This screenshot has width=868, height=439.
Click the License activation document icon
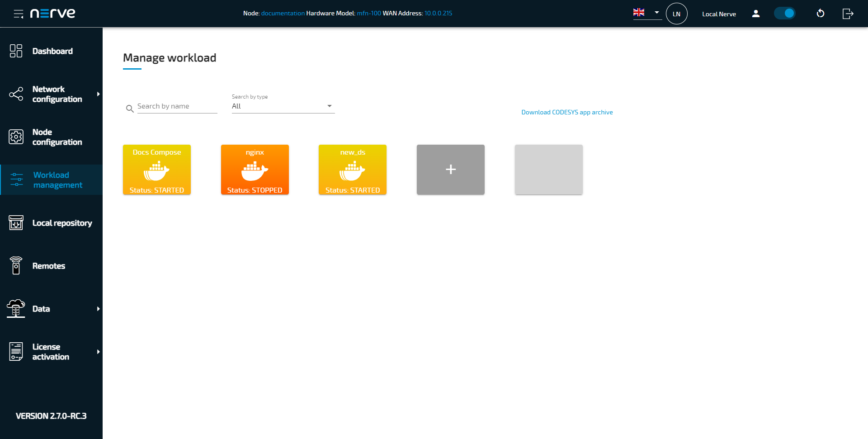16,351
